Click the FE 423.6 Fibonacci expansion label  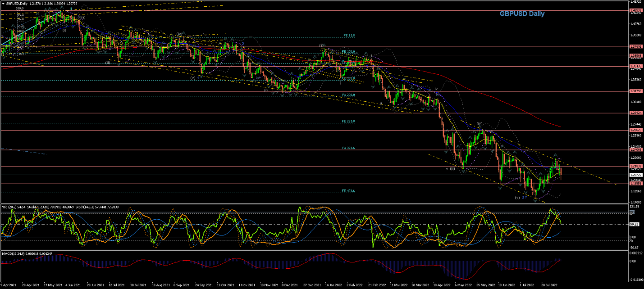coord(348,191)
